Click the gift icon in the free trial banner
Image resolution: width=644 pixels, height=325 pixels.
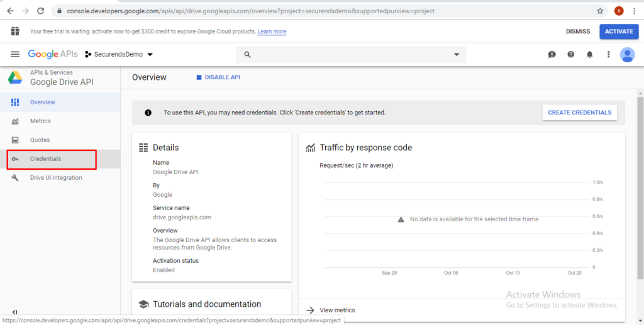[15, 31]
